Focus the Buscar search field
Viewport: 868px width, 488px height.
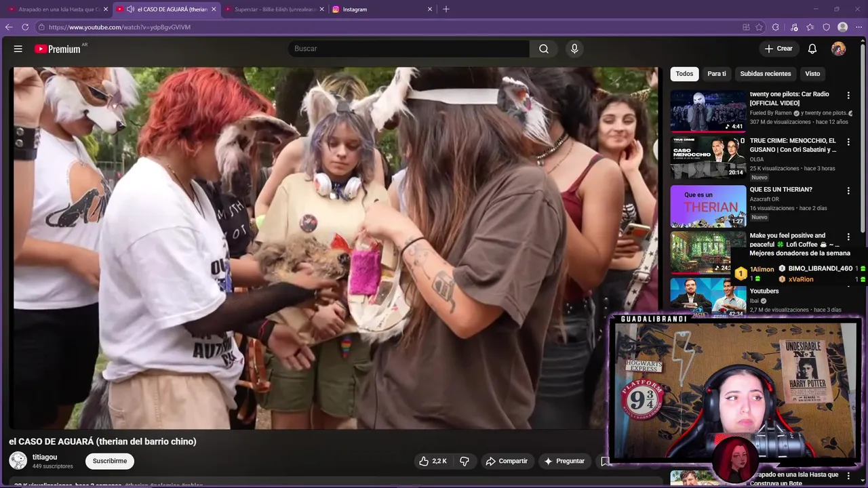[x=409, y=49]
